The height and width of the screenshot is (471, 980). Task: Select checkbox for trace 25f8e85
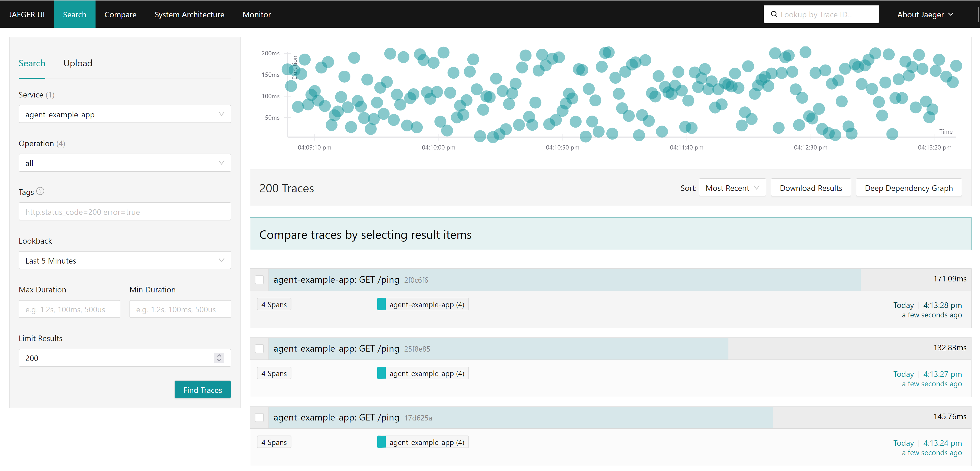point(259,349)
